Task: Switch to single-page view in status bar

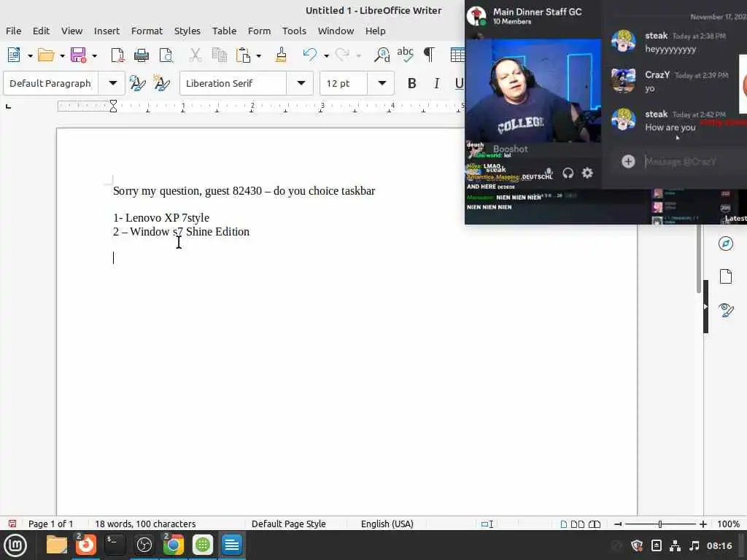Action: click(x=564, y=524)
